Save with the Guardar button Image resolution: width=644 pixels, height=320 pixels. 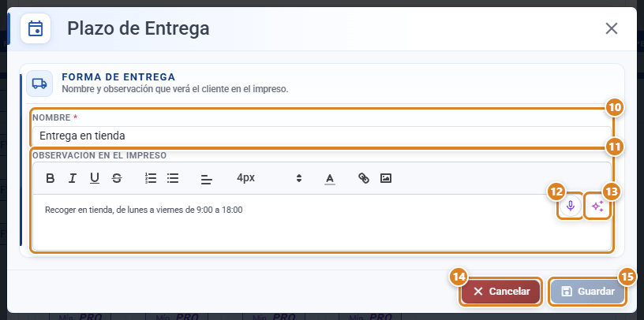587,292
